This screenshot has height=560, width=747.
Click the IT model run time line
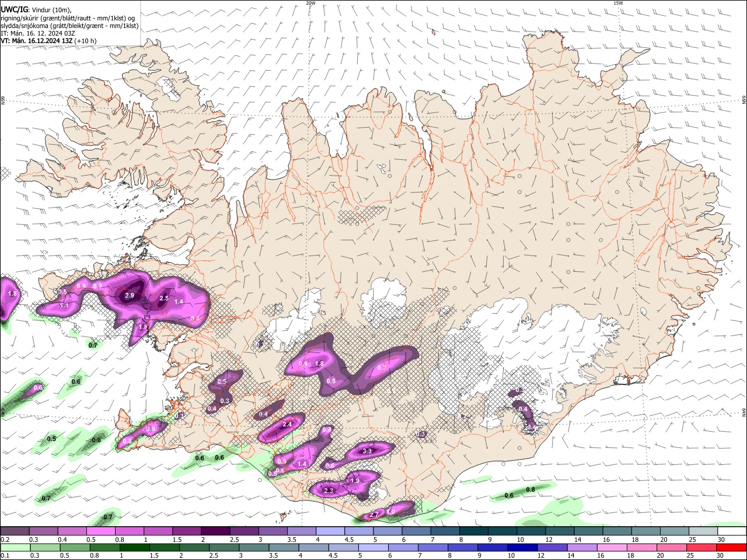39,33
